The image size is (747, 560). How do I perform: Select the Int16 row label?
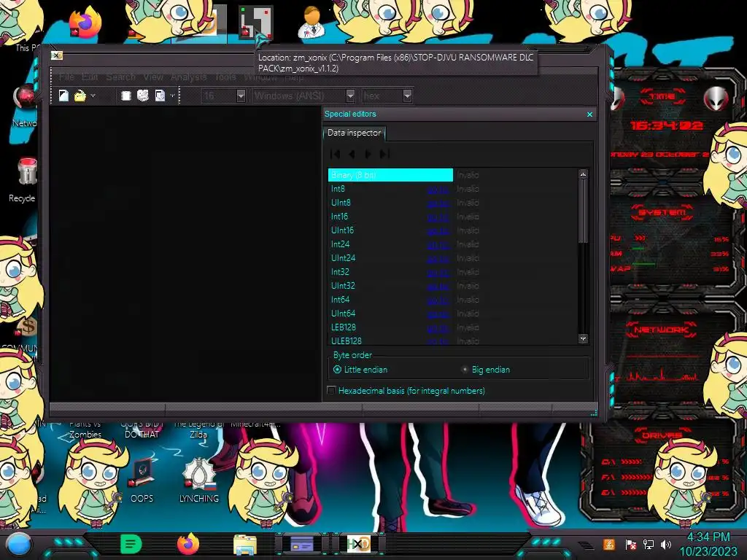click(x=339, y=217)
